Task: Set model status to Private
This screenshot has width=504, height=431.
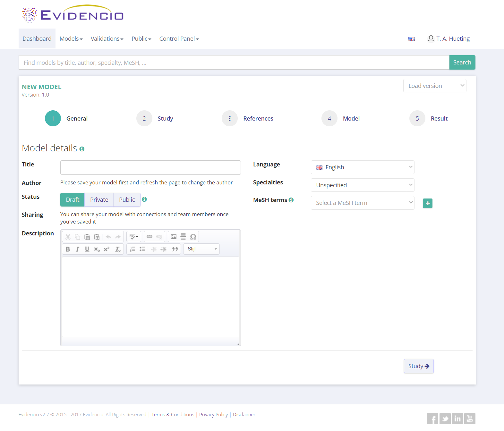Action: pos(99,199)
